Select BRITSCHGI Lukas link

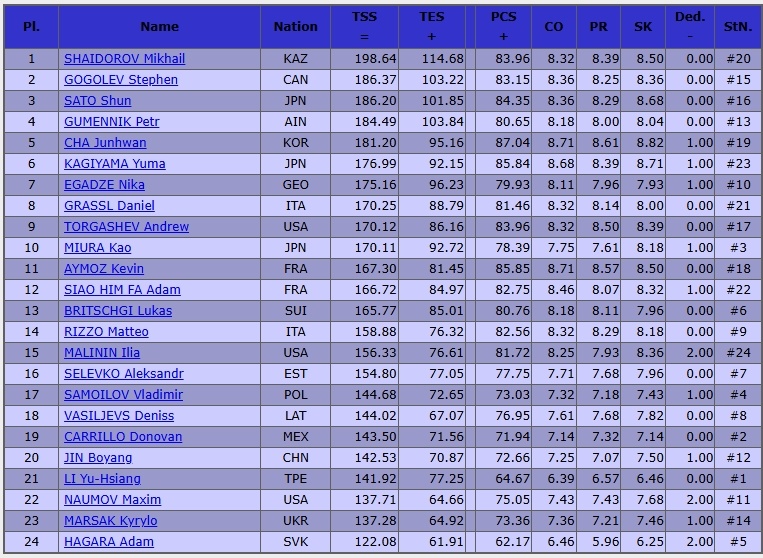point(118,310)
